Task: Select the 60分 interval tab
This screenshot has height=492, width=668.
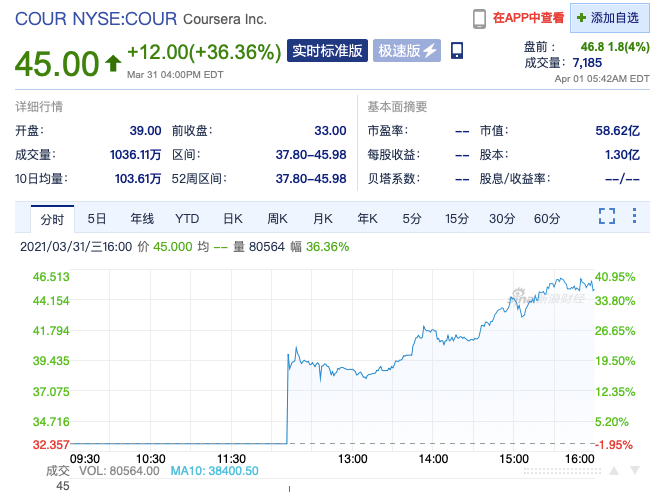Action: [x=546, y=218]
